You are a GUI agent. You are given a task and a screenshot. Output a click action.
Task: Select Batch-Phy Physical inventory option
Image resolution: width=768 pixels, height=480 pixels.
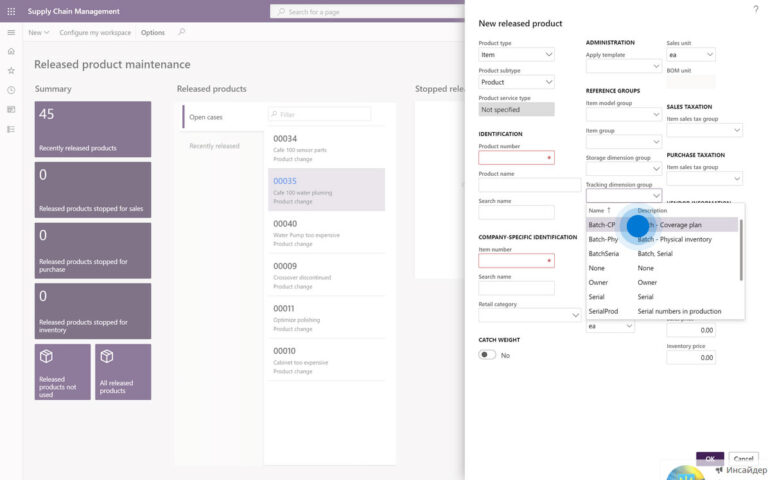tap(662, 239)
